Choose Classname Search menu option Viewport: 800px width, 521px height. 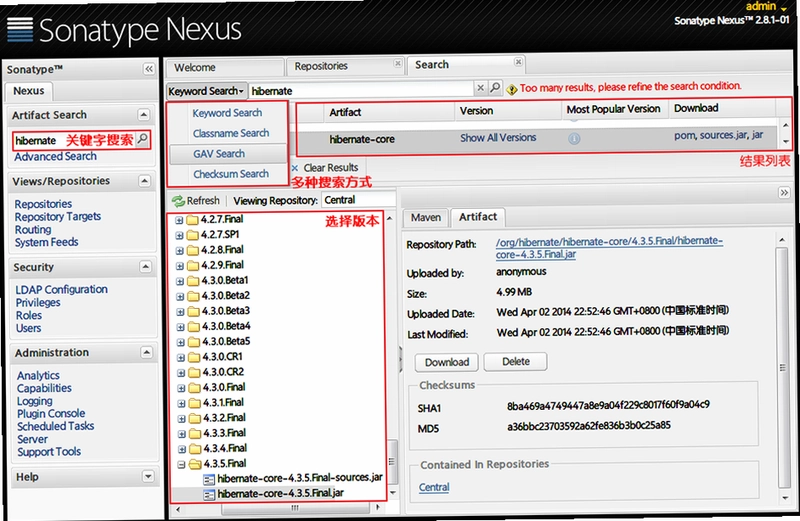pos(231,133)
